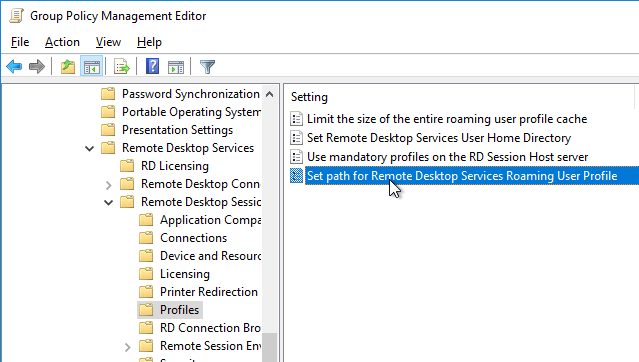Click the RD Connection Broker folder icon

(x=146, y=328)
